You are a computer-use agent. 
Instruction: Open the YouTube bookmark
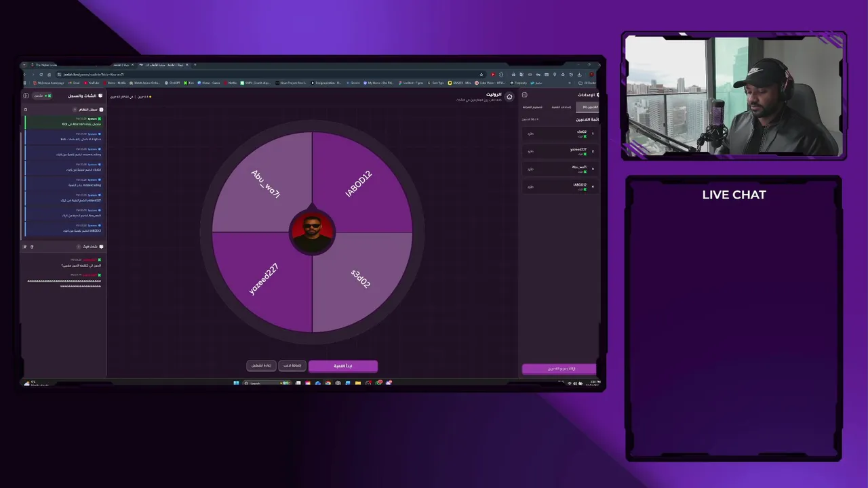click(92, 83)
